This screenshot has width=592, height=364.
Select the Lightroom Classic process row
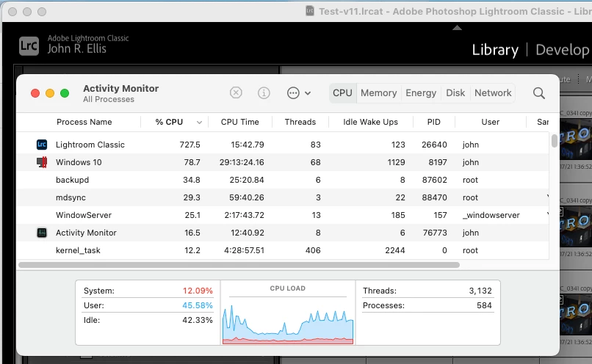click(282, 145)
